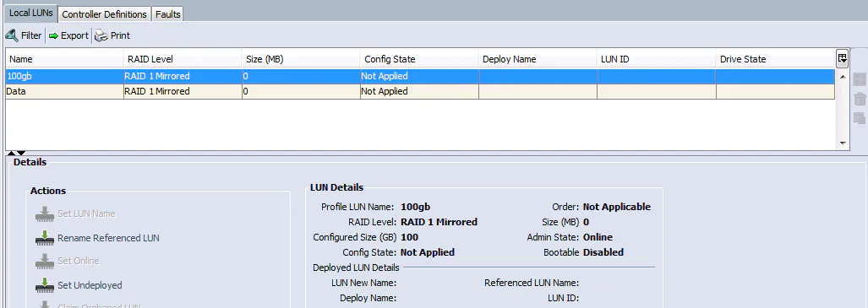The image size is (868, 308).
Task: Click Config State value in LUN Details
Action: point(428,252)
